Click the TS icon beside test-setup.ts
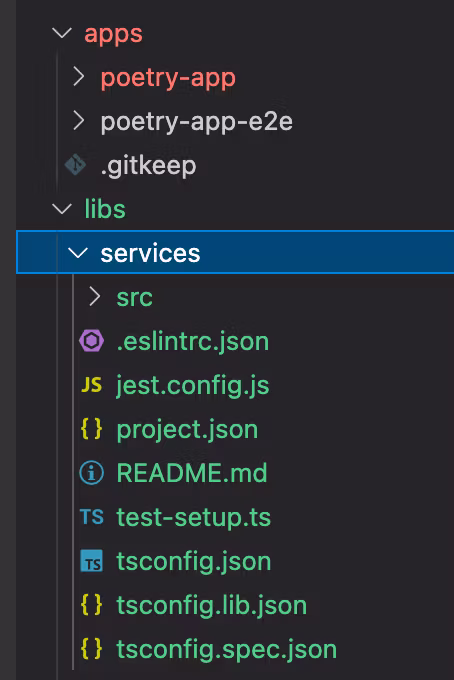The width and height of the screenshot is (454, 680). click(91, 517)
